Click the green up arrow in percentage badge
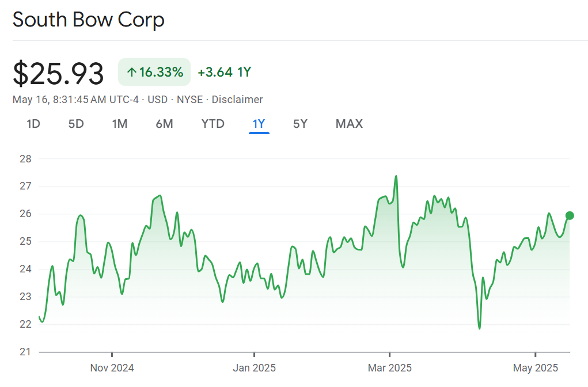 (131, 73)
